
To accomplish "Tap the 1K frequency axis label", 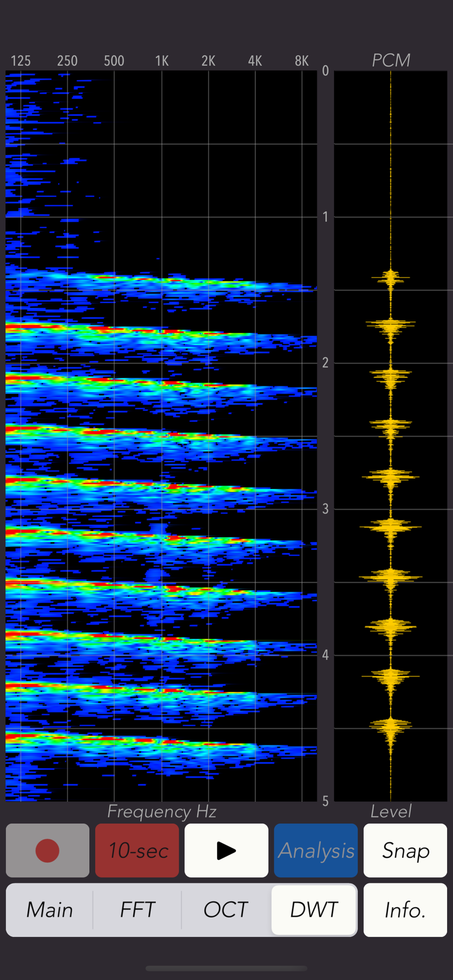I will pos(162,61).
